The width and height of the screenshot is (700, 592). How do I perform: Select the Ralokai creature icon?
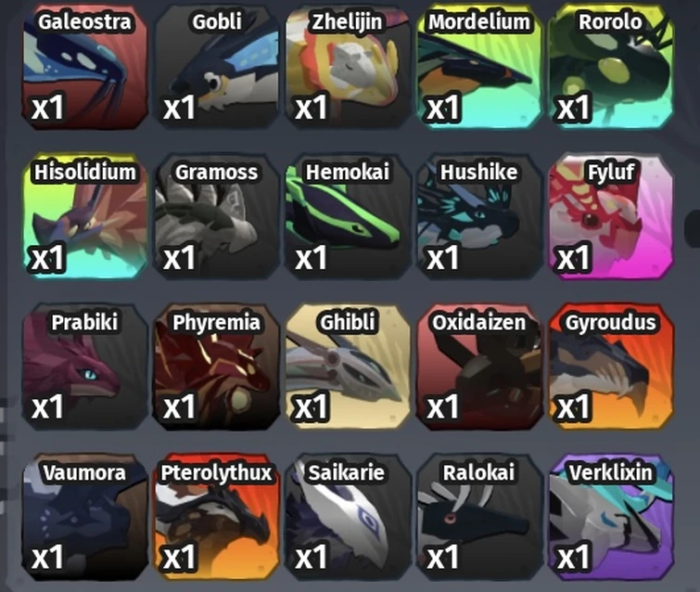[x=479, y=518]
